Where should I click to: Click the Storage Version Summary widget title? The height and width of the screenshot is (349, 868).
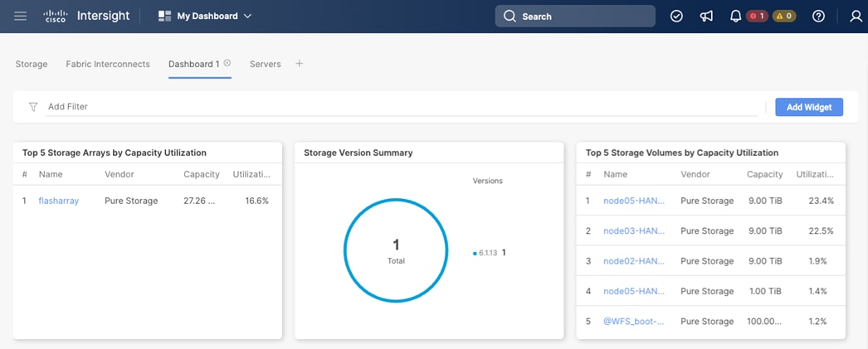(358, 153)
